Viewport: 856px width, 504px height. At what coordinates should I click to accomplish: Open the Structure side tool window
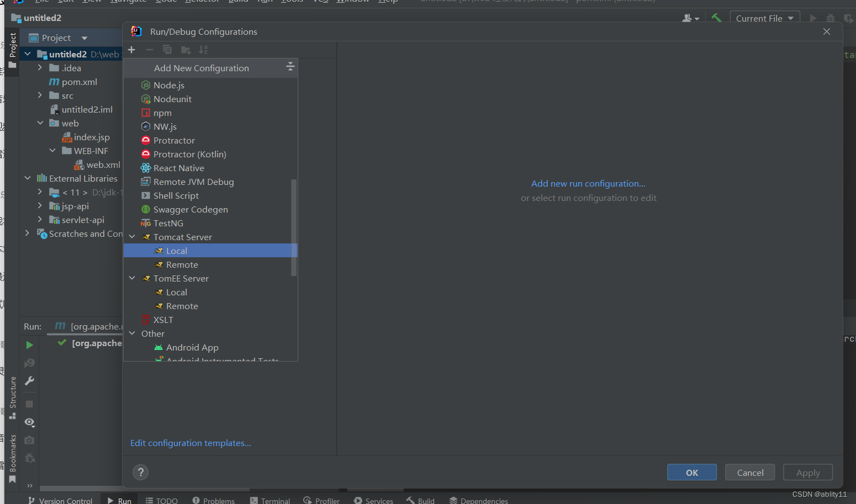12,397
